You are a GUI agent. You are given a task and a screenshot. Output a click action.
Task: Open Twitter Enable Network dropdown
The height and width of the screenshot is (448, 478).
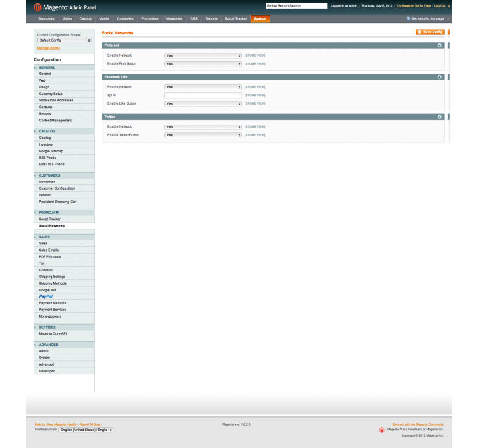pyautogui.click(x=202, y=127)
